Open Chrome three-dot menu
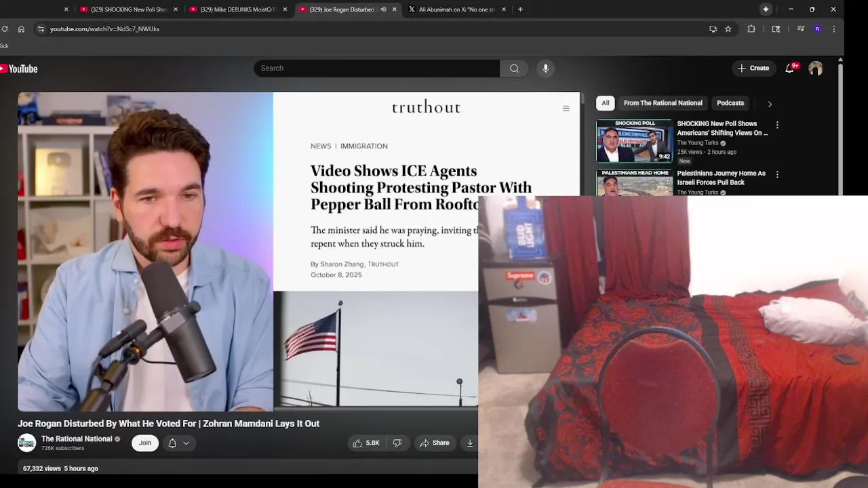 [x=833, y=29]
